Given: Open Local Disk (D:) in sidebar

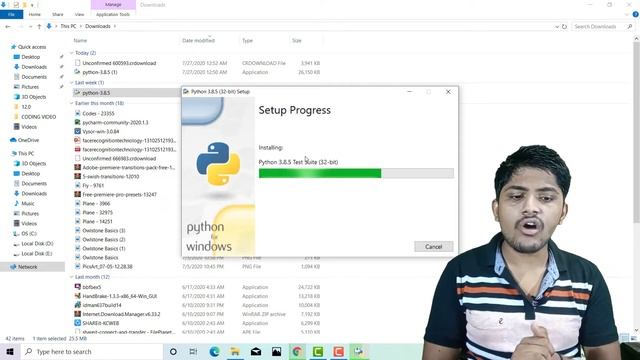Looking at the screenshot, I should (37, 244).
